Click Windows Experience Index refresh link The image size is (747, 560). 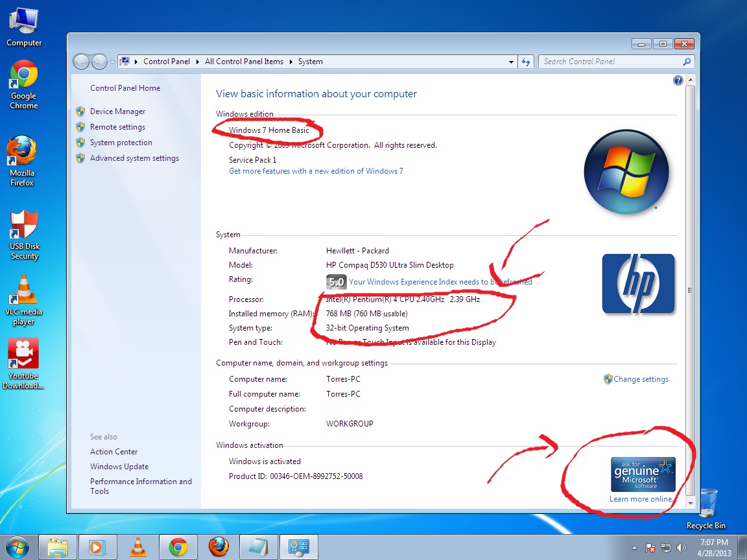click(440, 282)
